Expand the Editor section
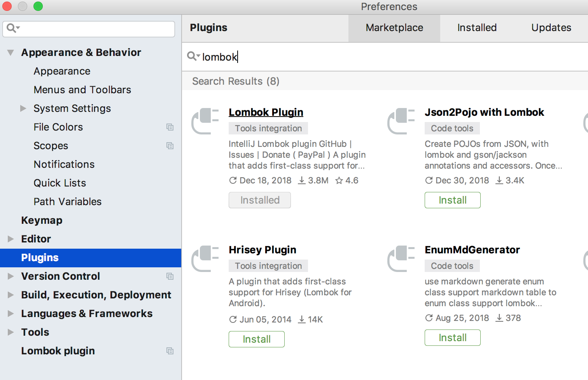The width and height of the screenshot is (588, 380). (x=10, y=239)
